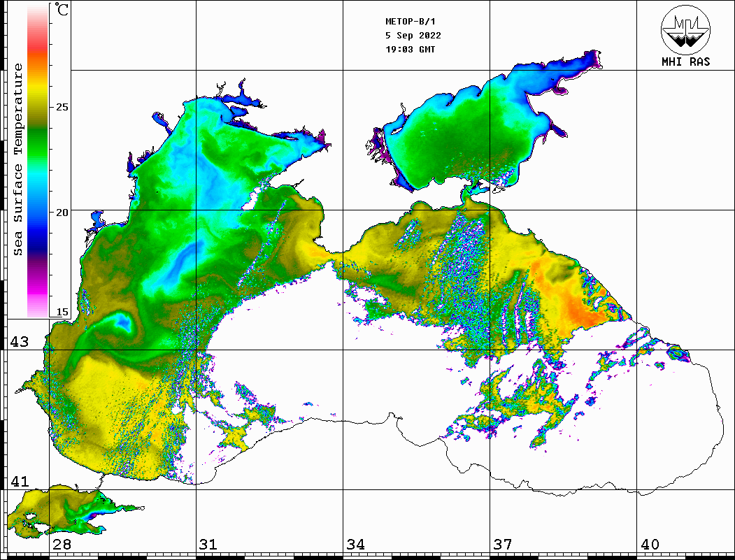Click the '°C' unit label

tap(62, 9)
